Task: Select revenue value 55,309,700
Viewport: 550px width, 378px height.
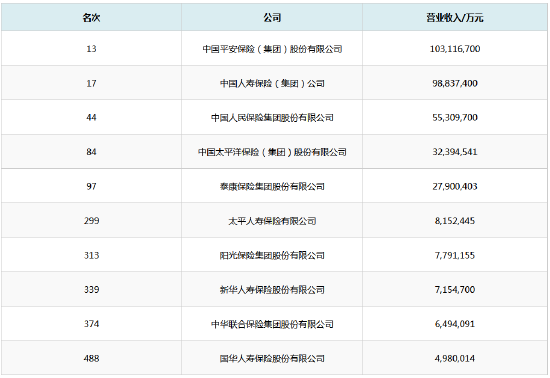Action: tap(455, 117)
